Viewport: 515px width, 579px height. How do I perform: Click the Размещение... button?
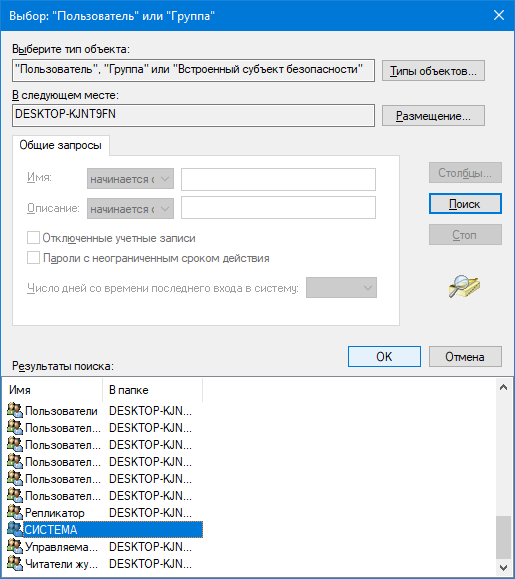click(433, 116)
